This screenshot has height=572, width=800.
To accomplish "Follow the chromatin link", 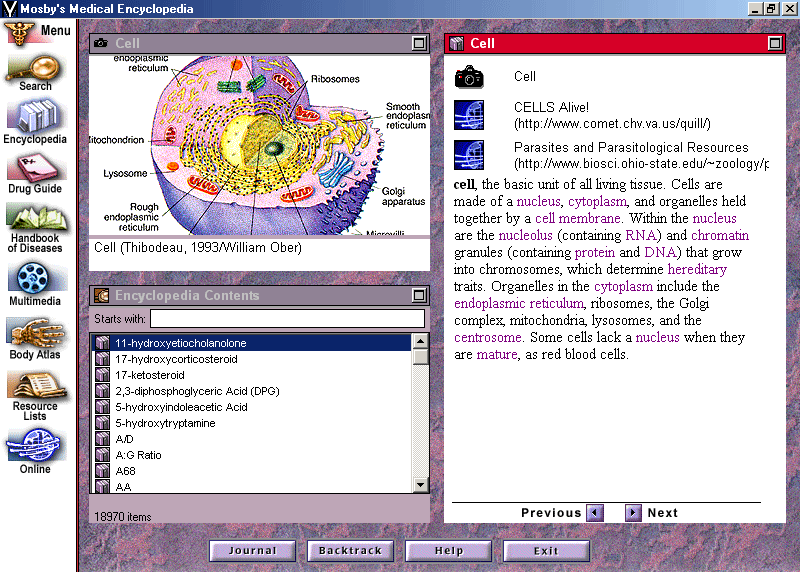I will coord(720,235).
